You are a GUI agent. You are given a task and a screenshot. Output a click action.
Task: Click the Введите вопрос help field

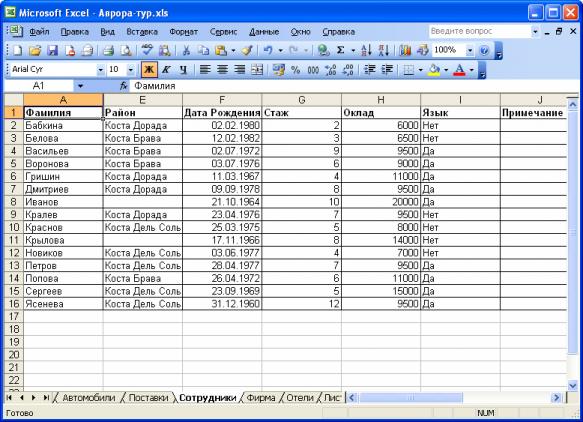click(480, 31)
